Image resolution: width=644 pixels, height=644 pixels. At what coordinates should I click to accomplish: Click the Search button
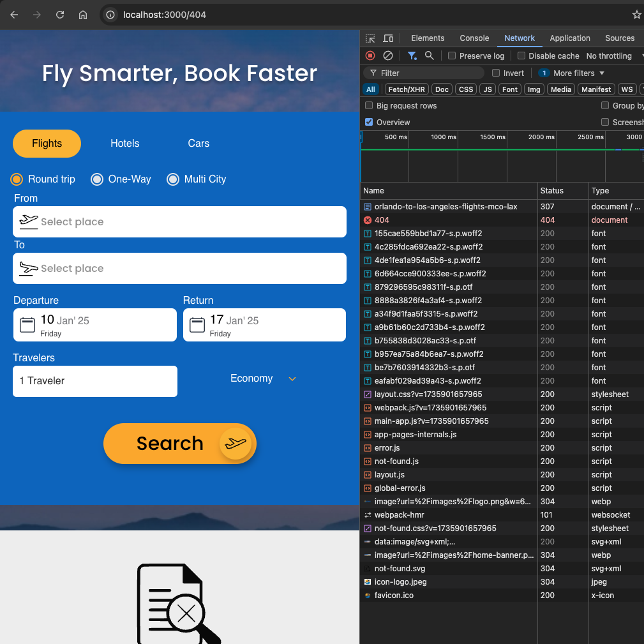tap(180, 444)
